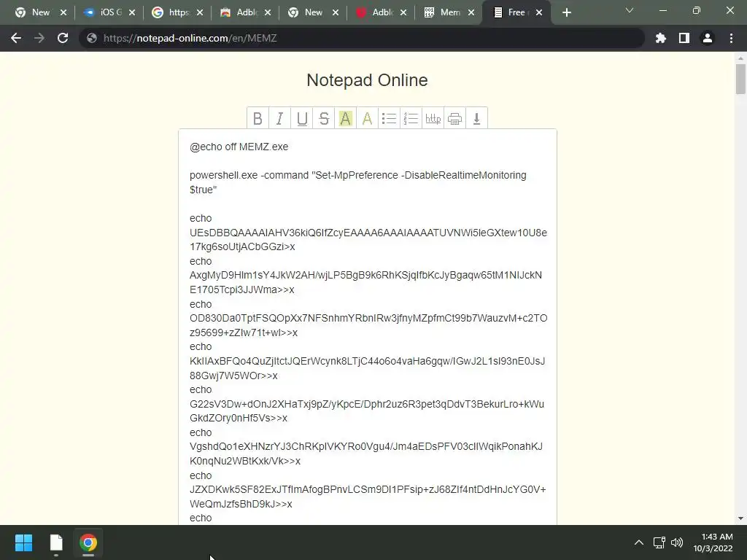This screenshot has width=747, height=560.
Task: Insert an http link
Action: click(x=433, y=118)
